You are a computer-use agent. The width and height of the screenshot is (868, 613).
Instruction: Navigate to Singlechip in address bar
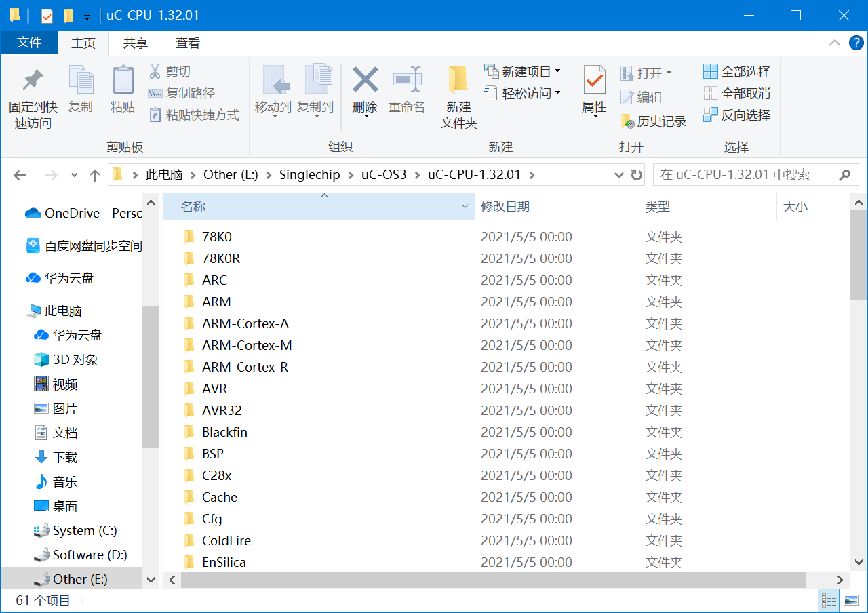click(x=309, y=175)
